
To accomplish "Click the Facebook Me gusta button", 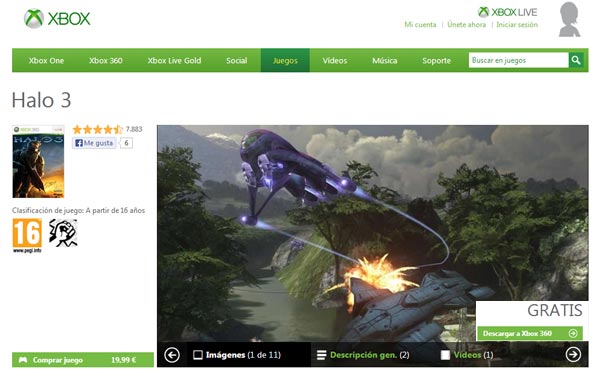I will click(x=94, y=143).
